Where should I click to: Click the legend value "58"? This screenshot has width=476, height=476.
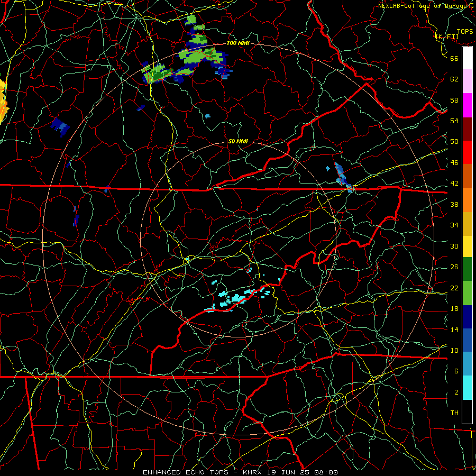[x=454, y=100]
